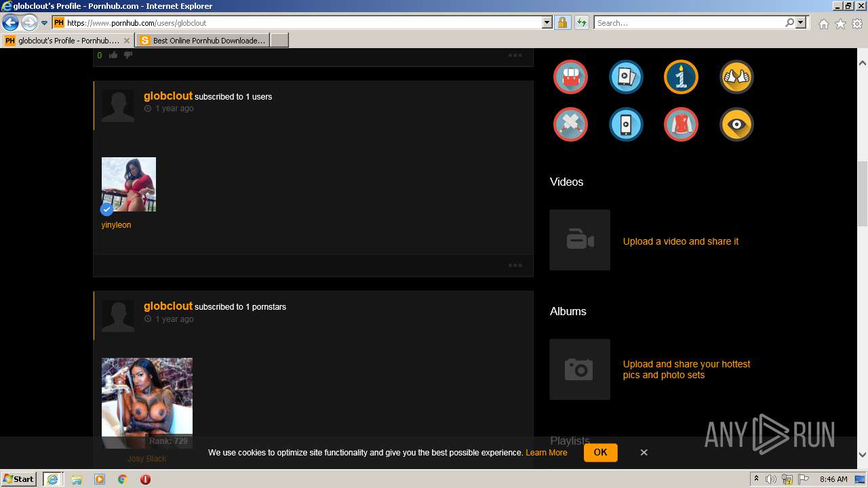Open three-dot menu above the users subscription post
This screenshot has height=488, width=868.
[515, 55]
